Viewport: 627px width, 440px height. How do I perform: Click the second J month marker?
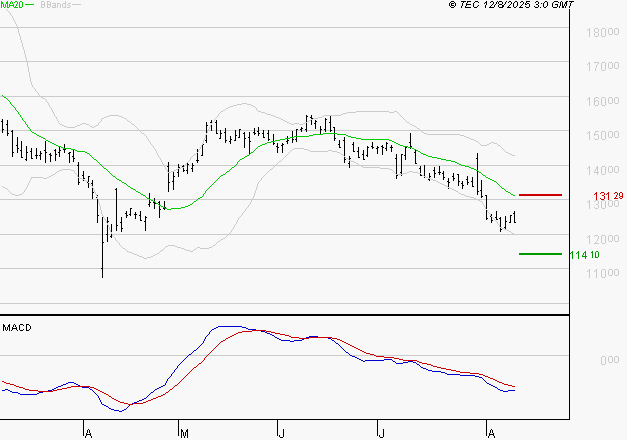[381, 433]
